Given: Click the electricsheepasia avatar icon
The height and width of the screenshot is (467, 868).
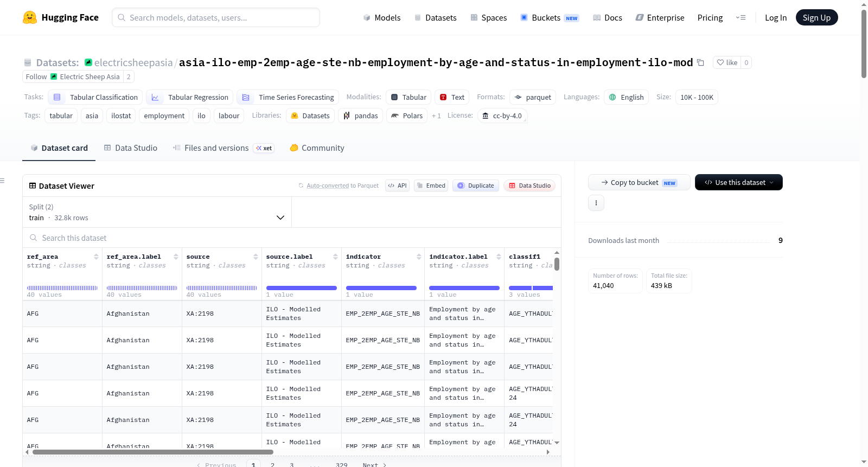Looking at the screenshot, I should (88, 62).
